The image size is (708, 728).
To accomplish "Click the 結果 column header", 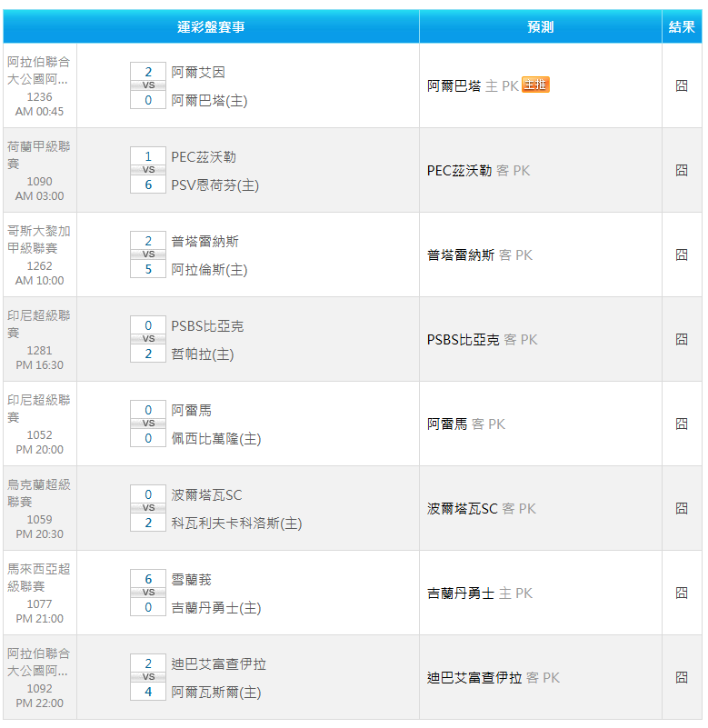I will pos(682,27).
